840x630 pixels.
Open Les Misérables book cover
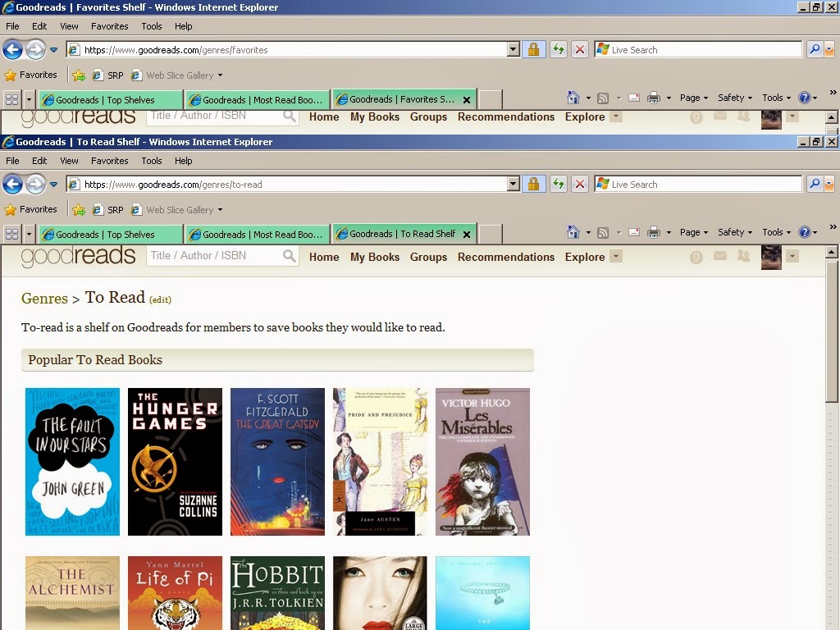click(482, 462)
